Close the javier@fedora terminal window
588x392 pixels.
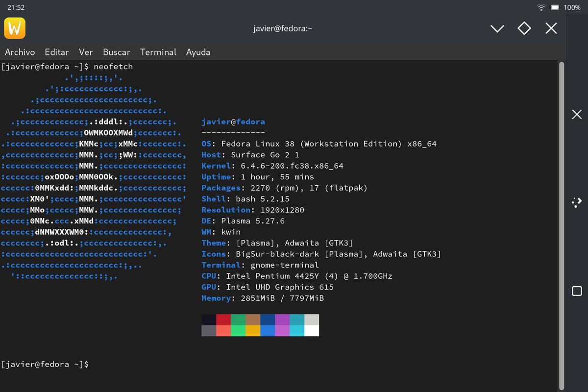[551, 28]
